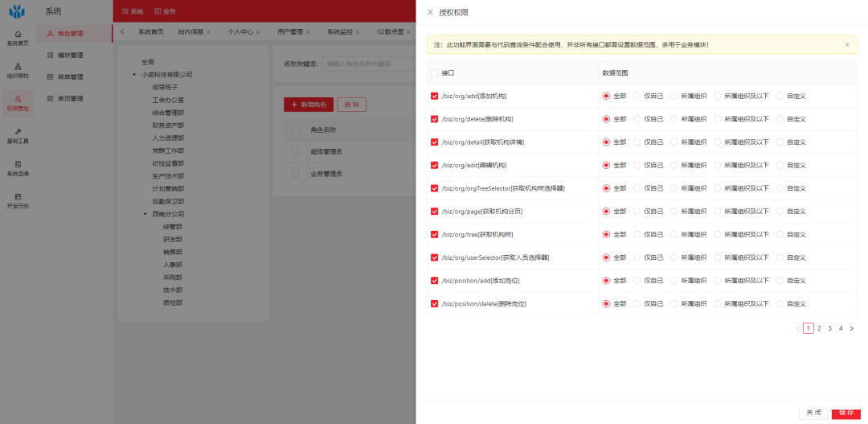The image size is (868, 424).
Task: Select the 基础工具 tools icon
Action: click(x=18, y=135)
